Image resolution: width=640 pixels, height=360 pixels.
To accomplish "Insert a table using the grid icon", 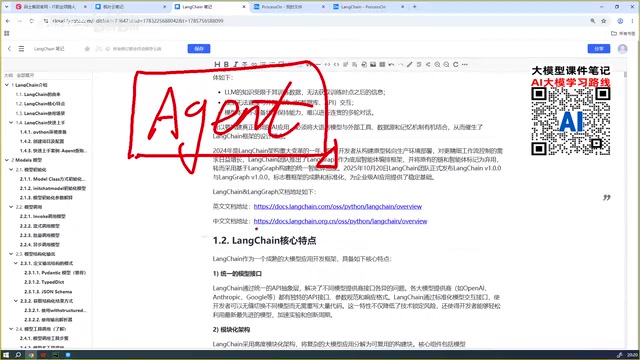I will (x=382, y=64).
